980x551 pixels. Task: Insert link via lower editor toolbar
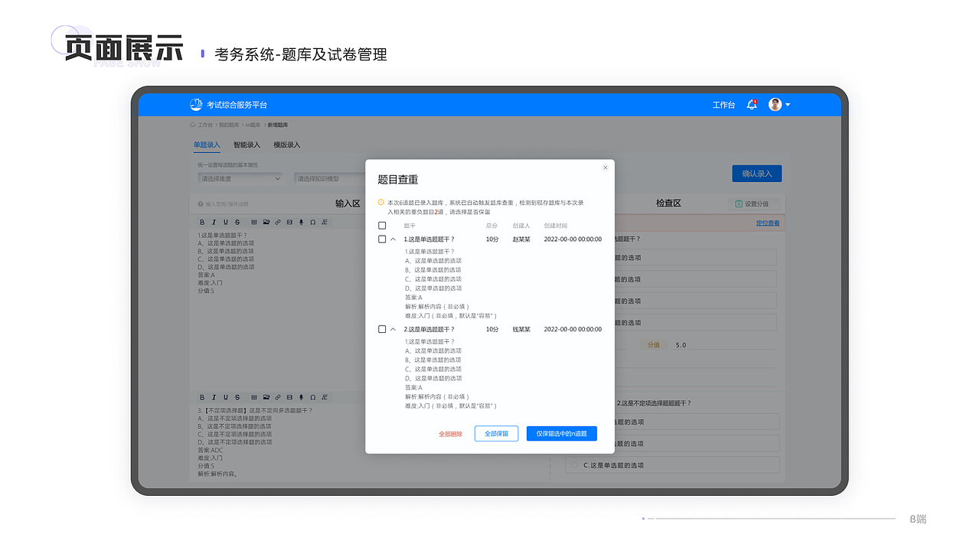click(278, 397)
